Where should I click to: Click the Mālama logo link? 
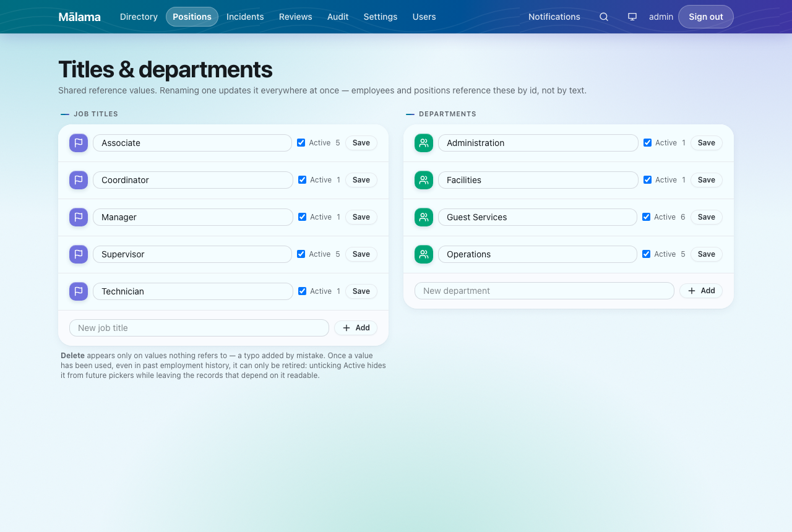click(x=79, y=17)
